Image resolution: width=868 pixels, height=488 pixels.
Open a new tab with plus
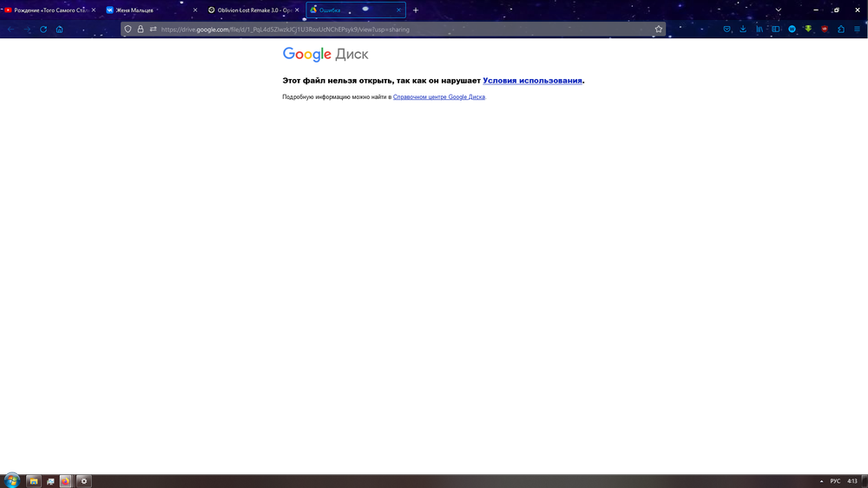(416, 10)
